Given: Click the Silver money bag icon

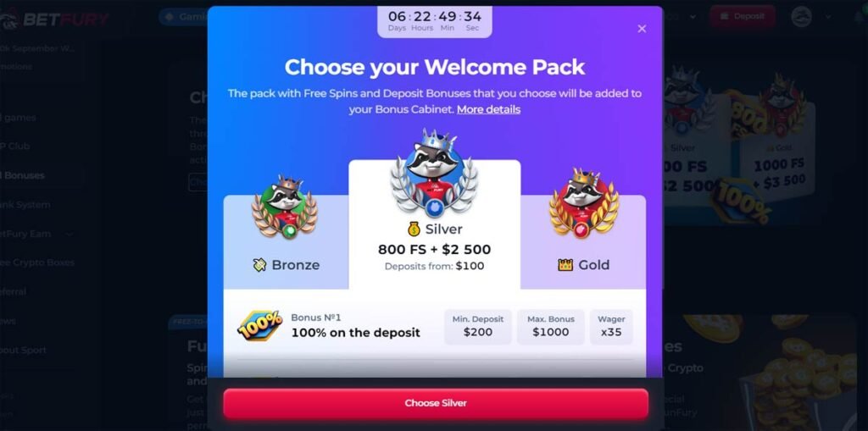Looking at the screenshot, I should (414, 229).
